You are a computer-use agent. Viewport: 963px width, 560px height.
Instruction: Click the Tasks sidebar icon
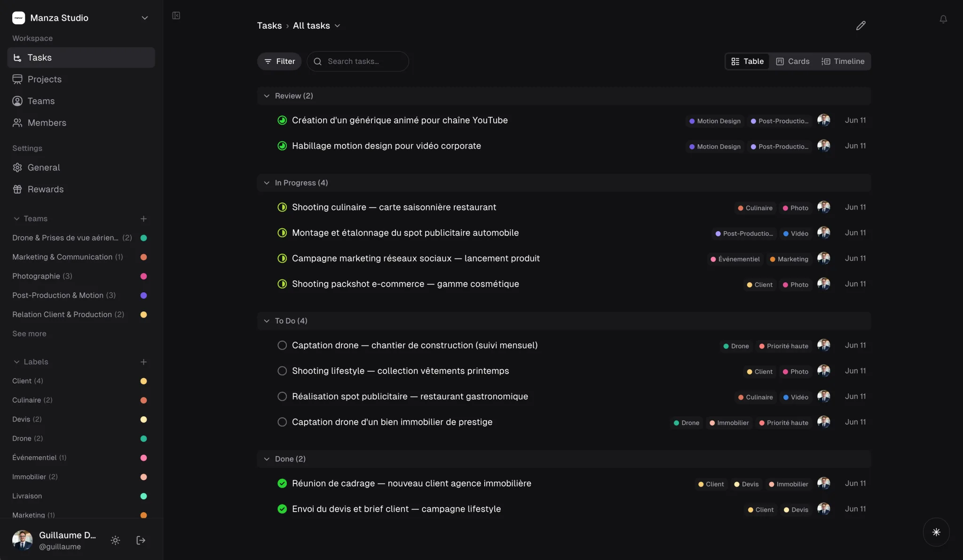(x=17, y=57)
